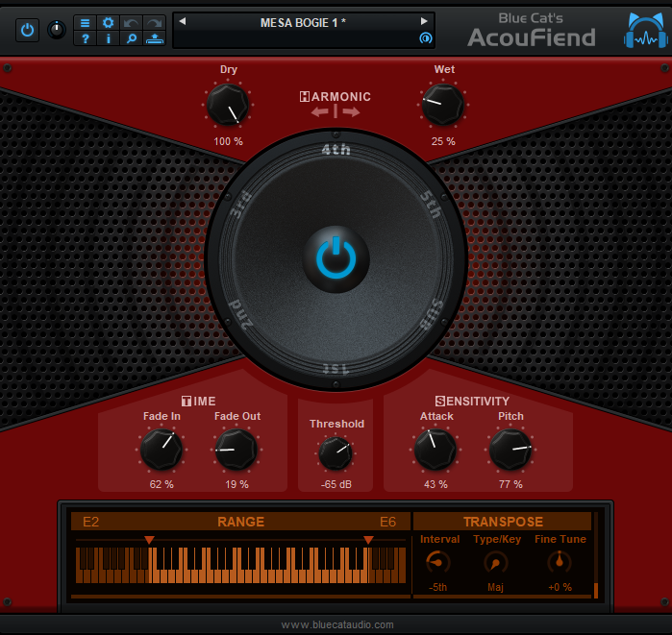Click the Attack value 43 %
Viewport: 672px width, 635px height.
(436, 484)
